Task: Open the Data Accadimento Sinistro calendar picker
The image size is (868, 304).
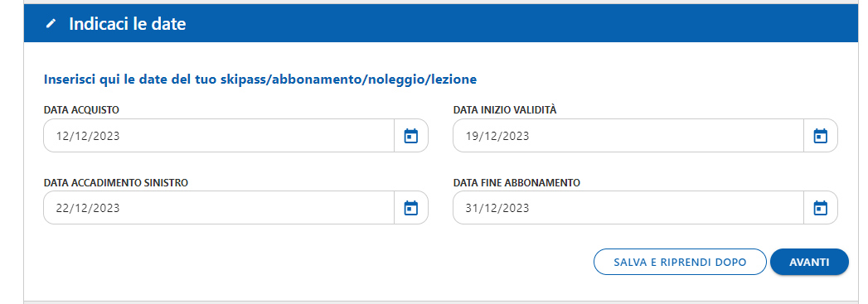Action: (x=410, y=208)
